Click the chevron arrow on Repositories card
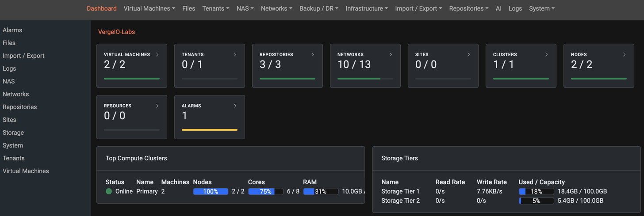This screenshot has width=644, height=216. pos(313,55)
